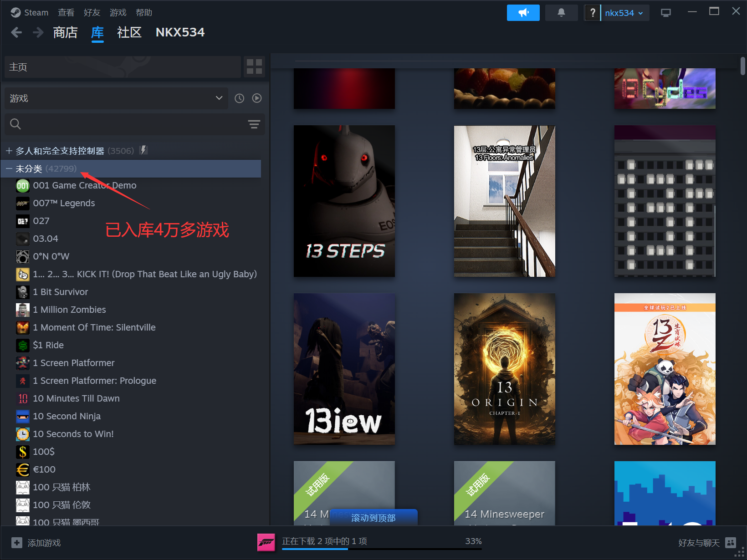Click 滚动到顶部 scroll-to-top button
The image size is (747, 560).
tap(373, 518)
